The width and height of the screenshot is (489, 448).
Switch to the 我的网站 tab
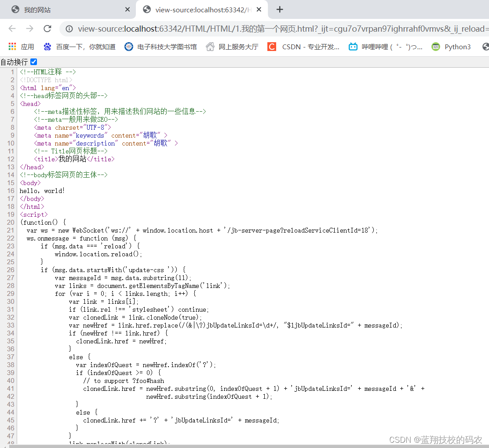tap(68, 10)
